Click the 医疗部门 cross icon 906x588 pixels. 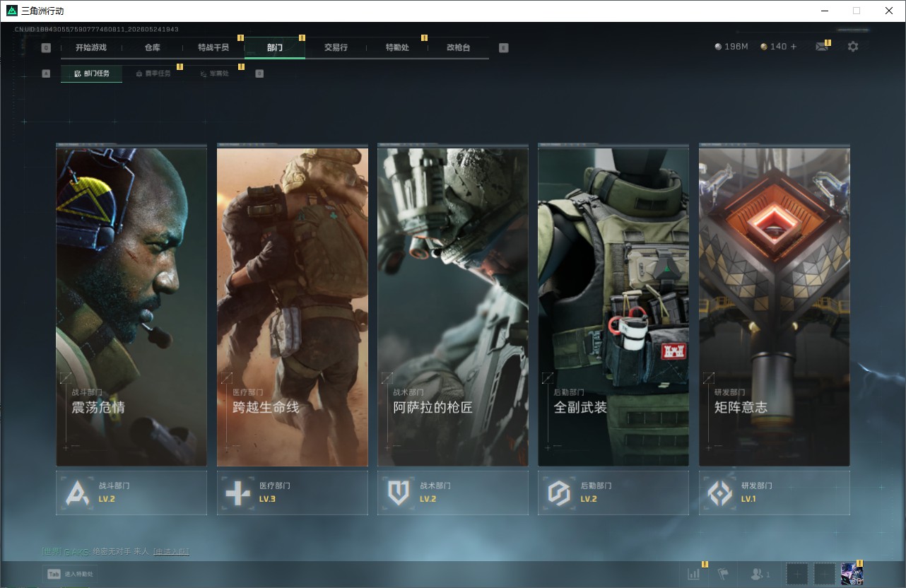237,493
